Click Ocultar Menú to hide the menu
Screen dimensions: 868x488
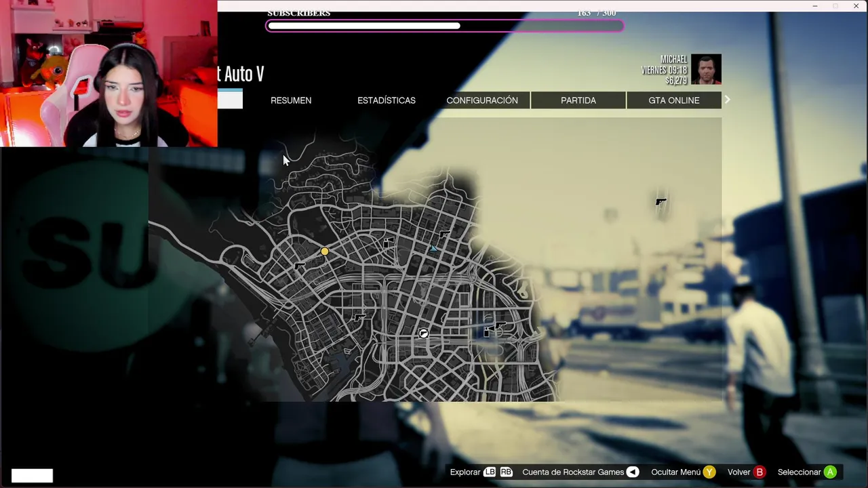point(676,472)
